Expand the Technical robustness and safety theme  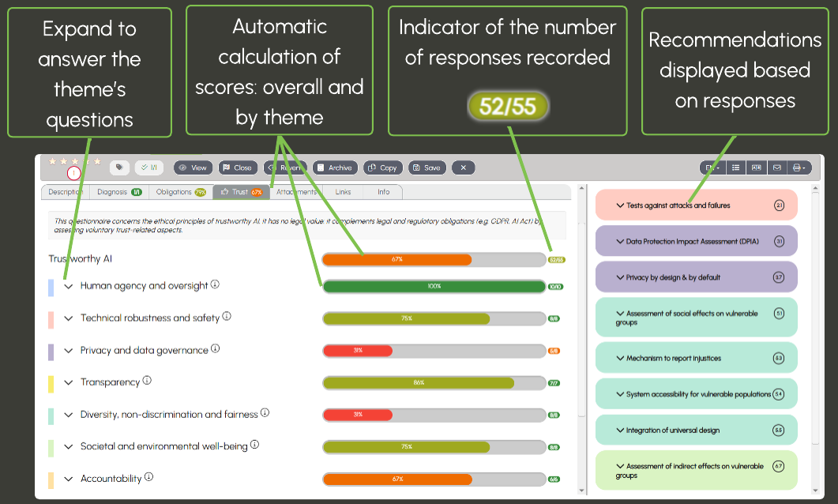click(69, 318)
